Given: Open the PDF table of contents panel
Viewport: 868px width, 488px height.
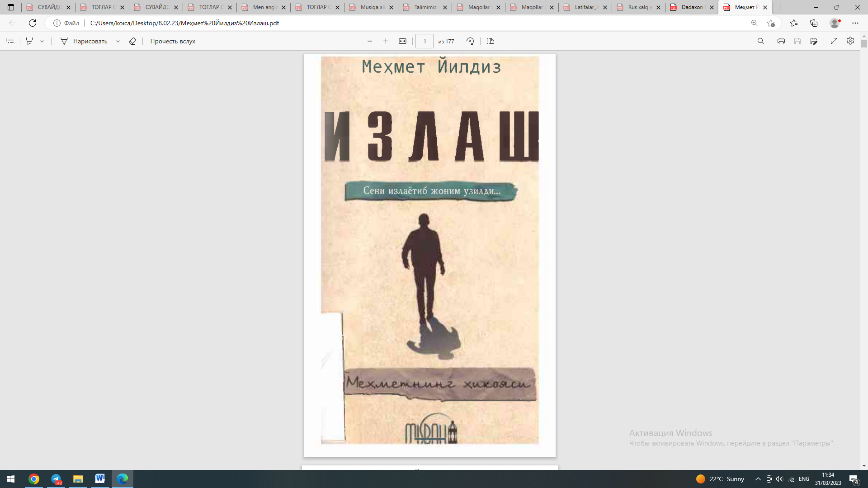Looking at the screenshot, I should pyautogui.click(x=10, y=41).
